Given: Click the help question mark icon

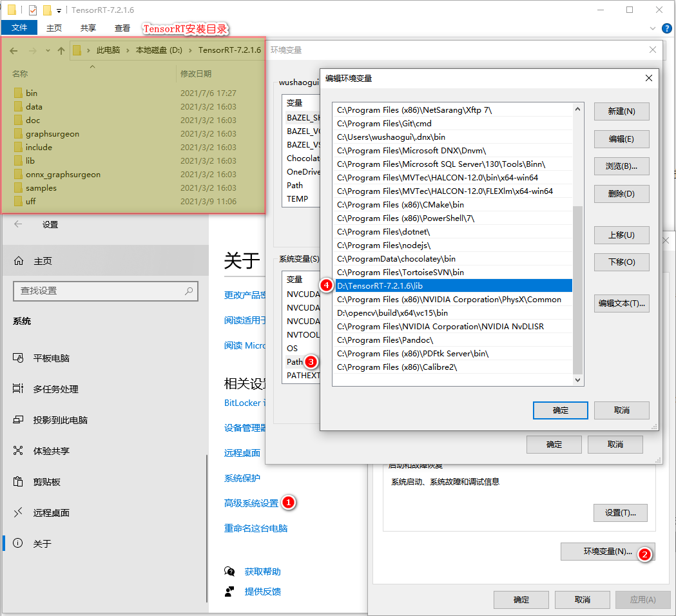Looking at the screenshot, I should coord(668,28).
